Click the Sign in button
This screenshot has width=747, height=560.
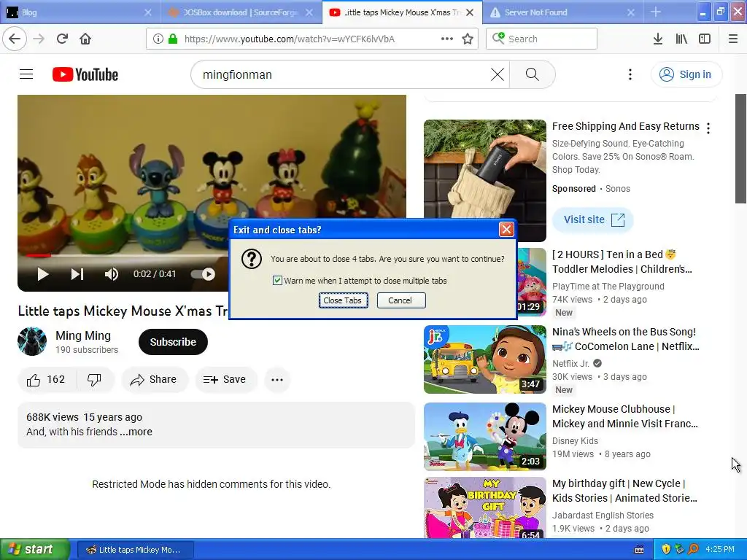point(686,74)
